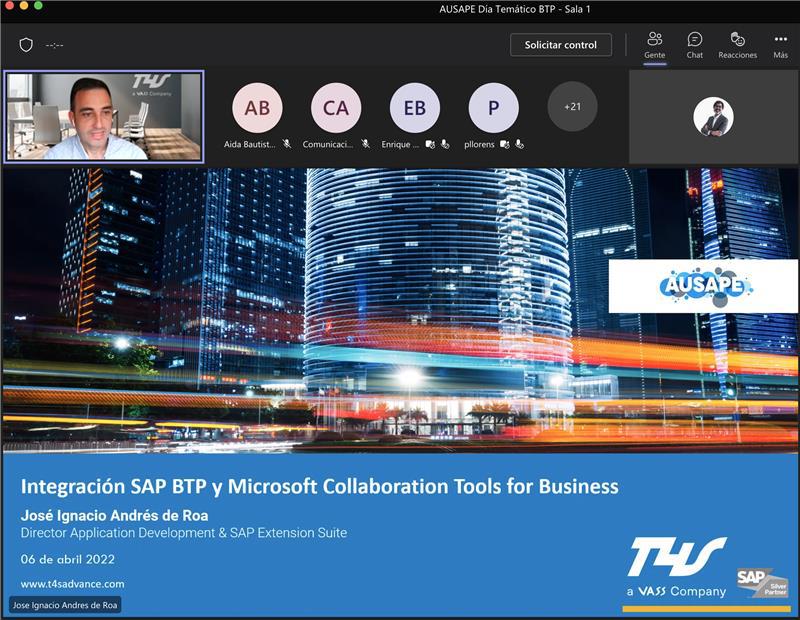Image resolution: width=800 pixels, height=620 pixels.
Task: Click Enrique's muted microphone icon
Action: click(445, 144)
